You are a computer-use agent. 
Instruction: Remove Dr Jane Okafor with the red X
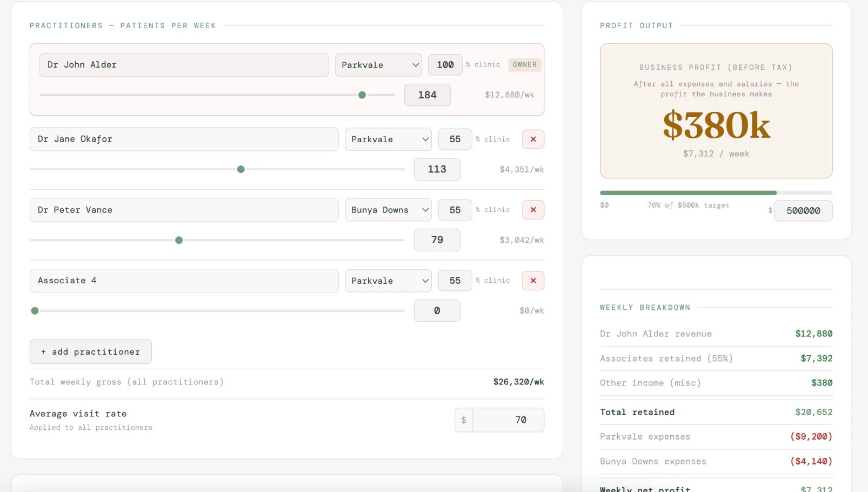pos(533,139)
